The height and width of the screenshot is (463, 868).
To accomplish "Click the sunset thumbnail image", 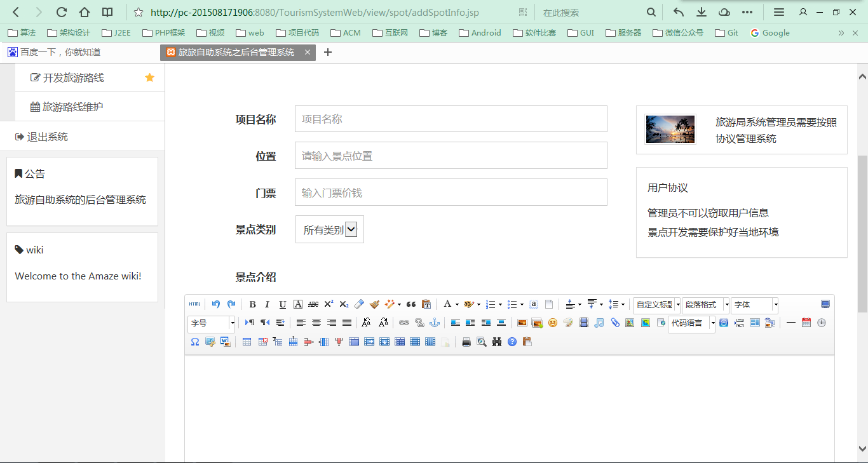I will [670, 129].
